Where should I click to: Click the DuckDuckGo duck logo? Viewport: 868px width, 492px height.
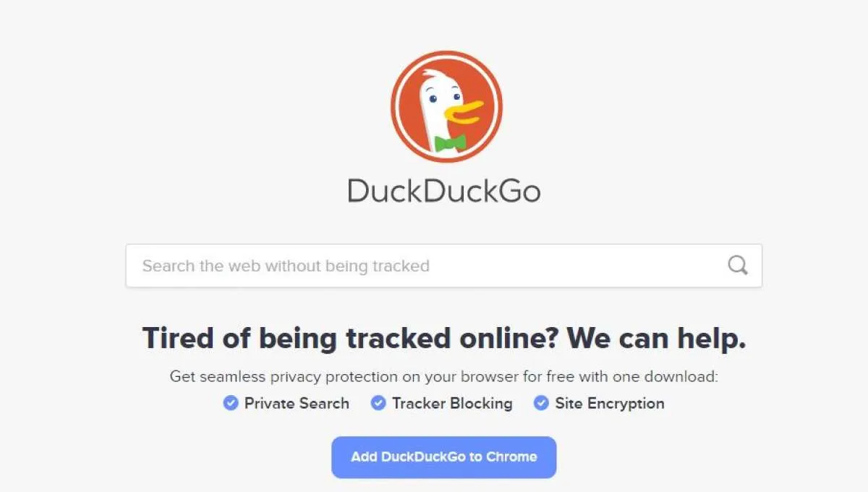[x=446, y=107]
